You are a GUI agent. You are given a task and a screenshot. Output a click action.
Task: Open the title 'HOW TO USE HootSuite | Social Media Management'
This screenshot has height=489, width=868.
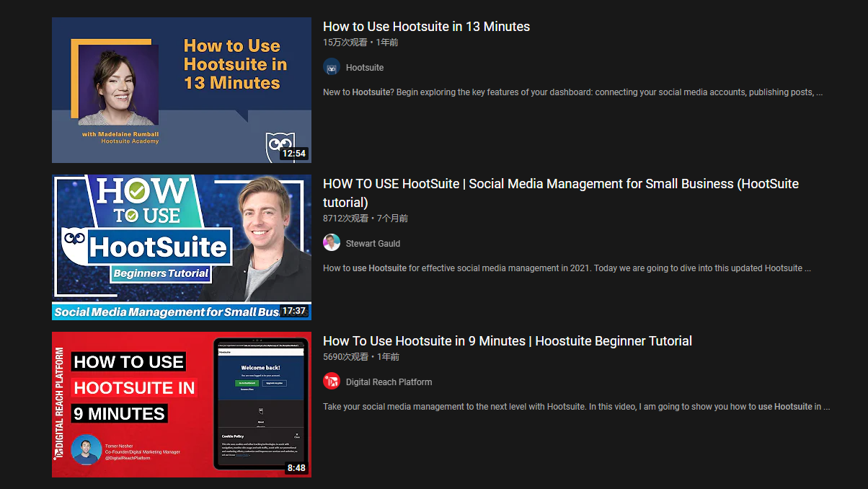[561, 193]
